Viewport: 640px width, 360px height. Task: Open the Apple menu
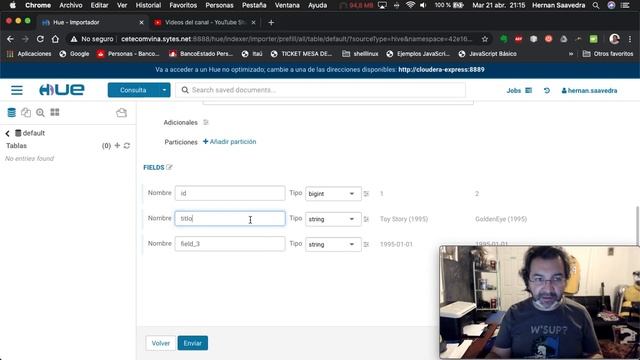tap(12, 5)
